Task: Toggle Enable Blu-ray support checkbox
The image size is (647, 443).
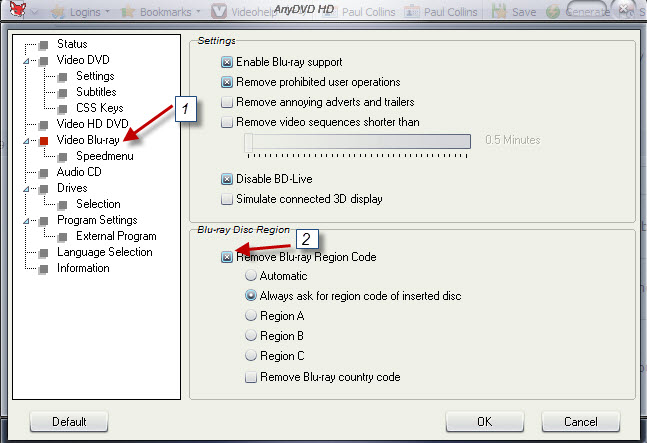Action: point(227,62)
